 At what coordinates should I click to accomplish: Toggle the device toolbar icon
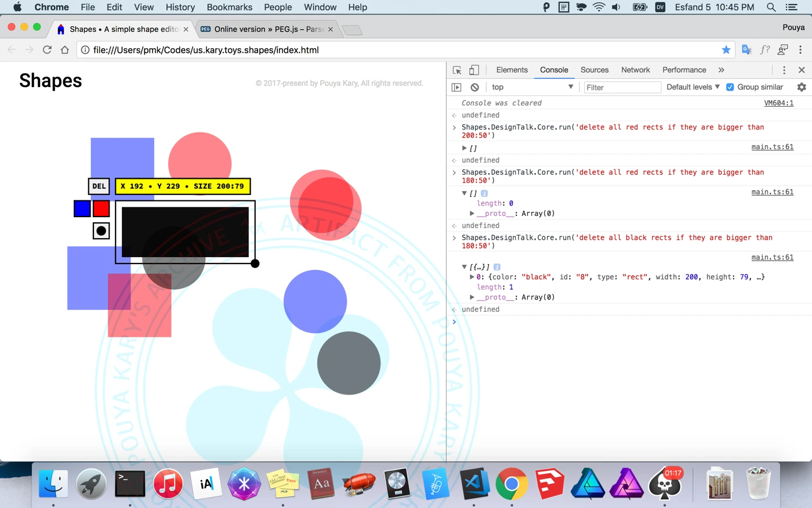tap(474, 70)
